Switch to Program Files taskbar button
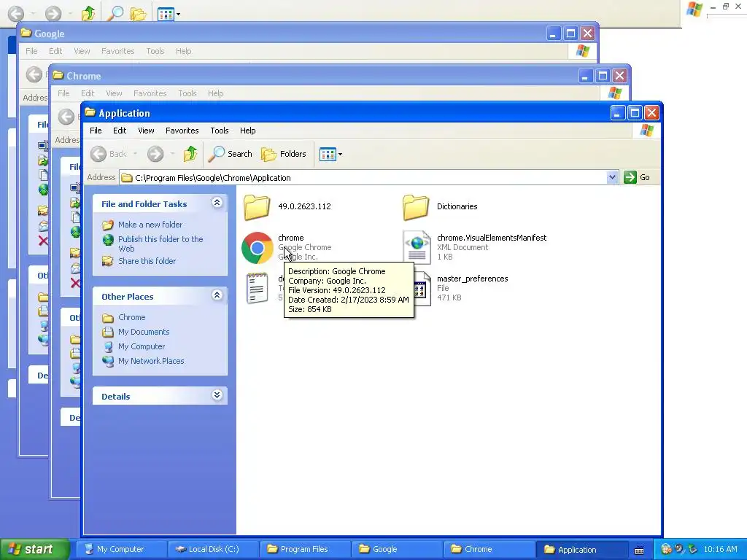Image resolution: width=747 pixels, height=560 pixels. coord(305,549)
